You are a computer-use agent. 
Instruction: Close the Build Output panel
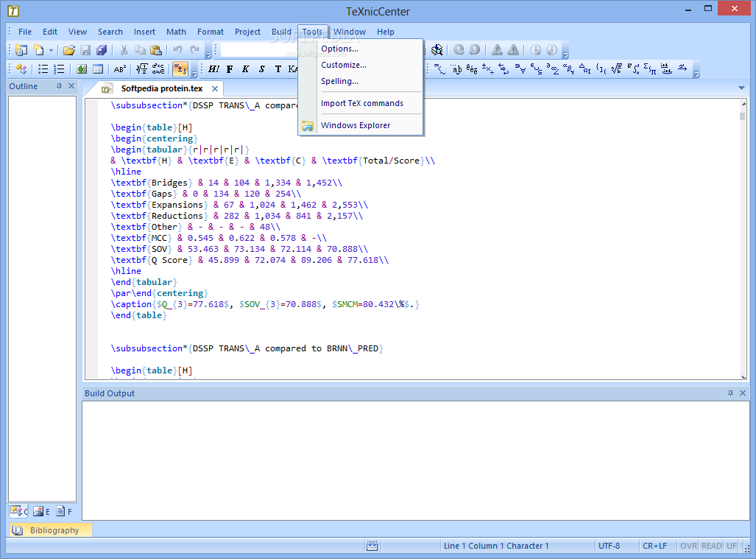[x=743, y=393]
